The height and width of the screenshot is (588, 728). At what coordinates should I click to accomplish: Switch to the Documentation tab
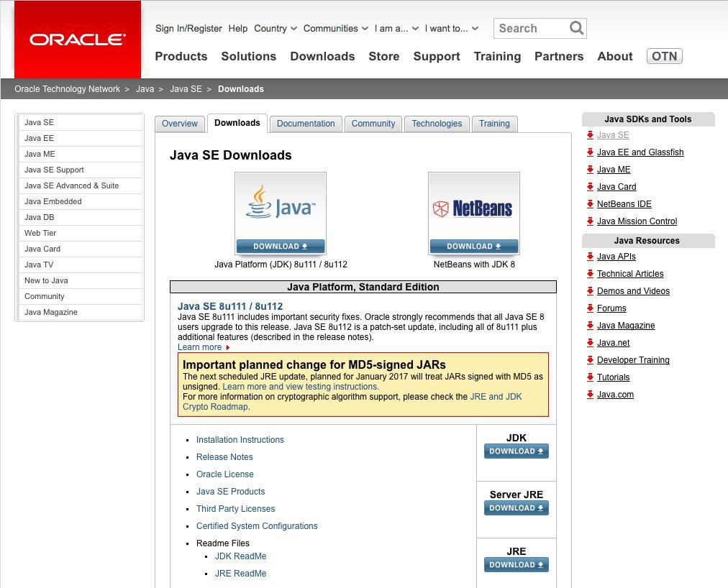click(306, 124)
